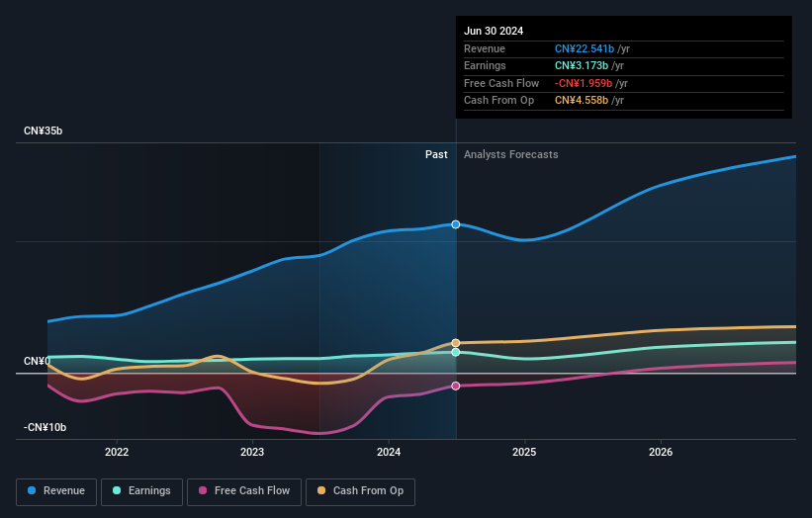Click the -CN¥1.959b free cash flow value
The image size is (812, 518).
pyautogui.click(x=584, y=83)
